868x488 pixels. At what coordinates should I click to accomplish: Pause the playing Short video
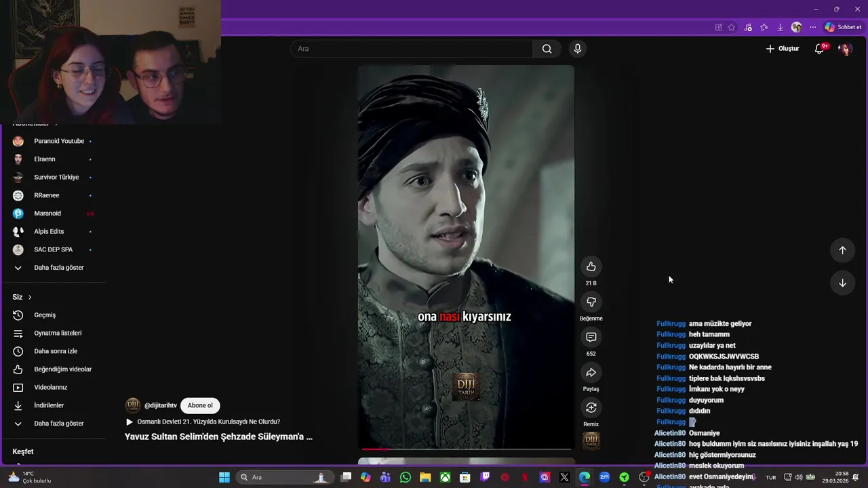pyautogui.click(x=466, y=258)
